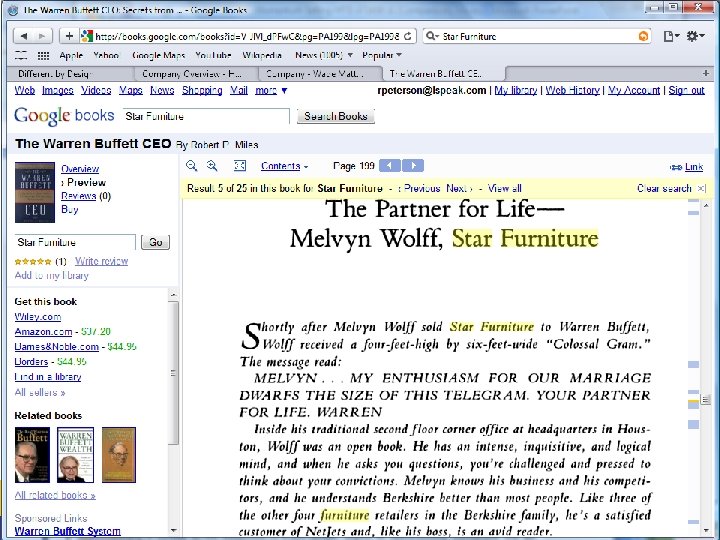The width and height of the screenshot is (720, 540).
Task: Go to next book page arrow
Action: coord(413,166)
